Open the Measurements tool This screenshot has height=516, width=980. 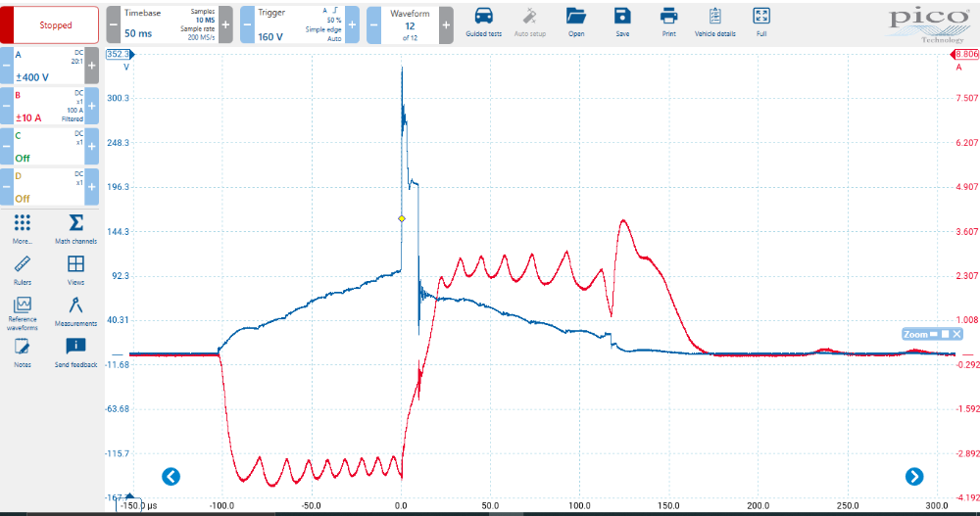[x=75, y=305]
